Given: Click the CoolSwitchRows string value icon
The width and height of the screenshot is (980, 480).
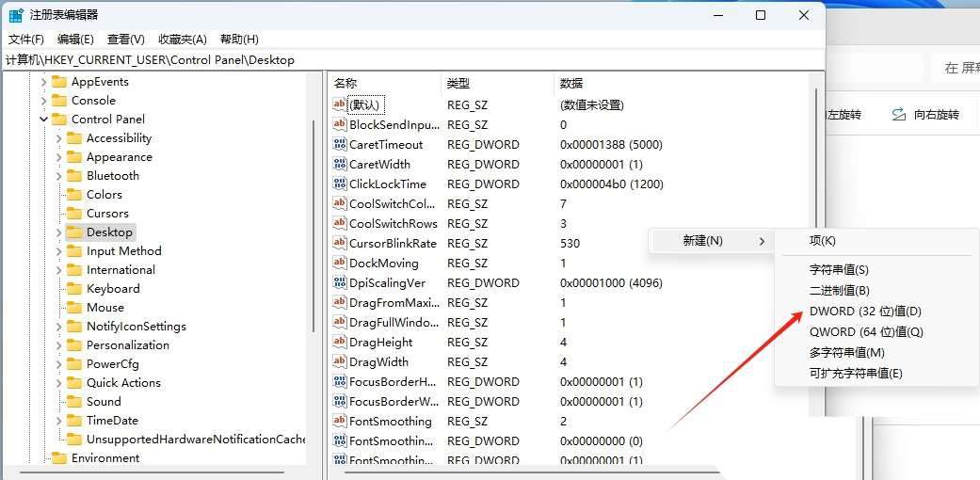Looking at the screenshot, I should coord(339,223).
